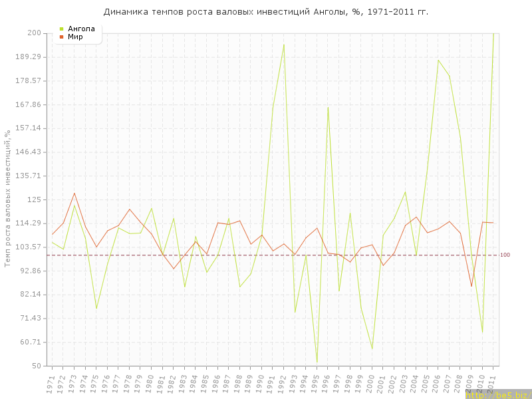Click Мир line peak at 1973
This screenshot has width=532, height=399.
[74, 194]
